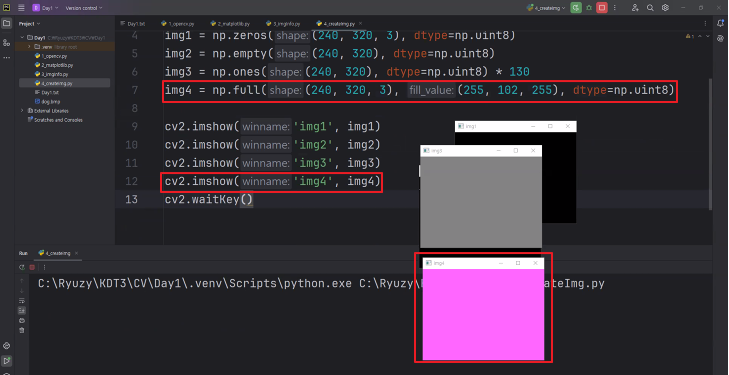Close the 4_createimg run tab
This screenshot has height=375, width=729.
pos(77,253)
